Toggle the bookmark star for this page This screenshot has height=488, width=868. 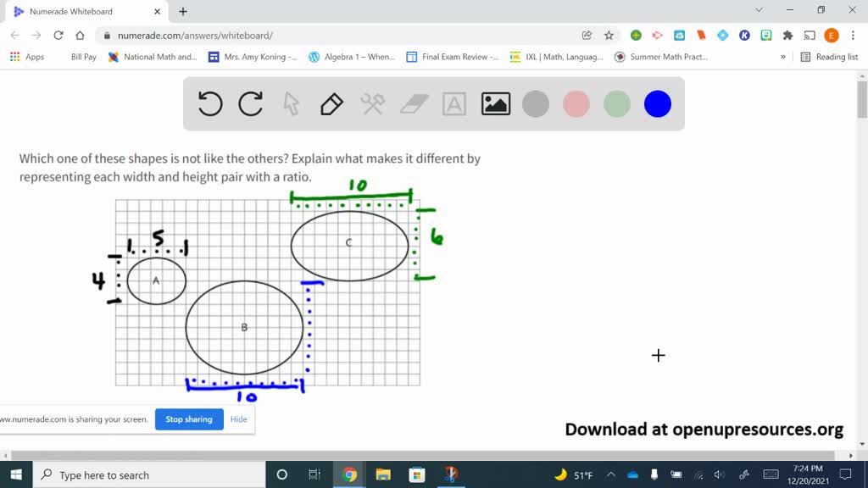point(607,36)
